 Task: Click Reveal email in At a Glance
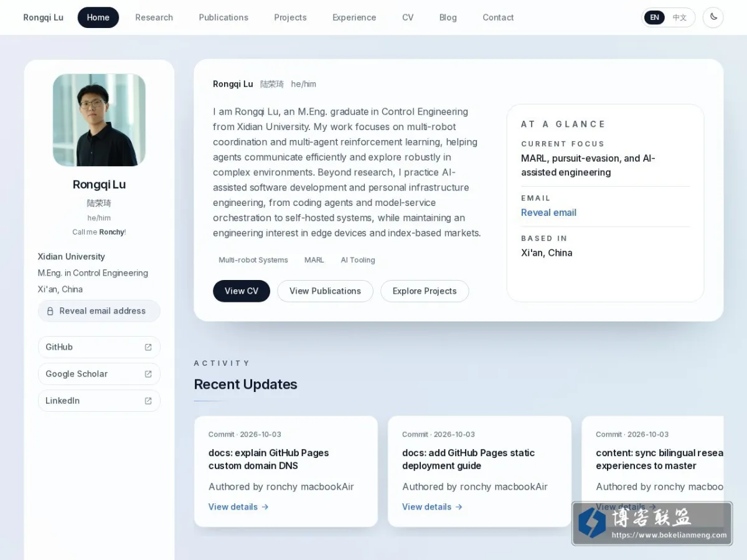pos(548,213)
